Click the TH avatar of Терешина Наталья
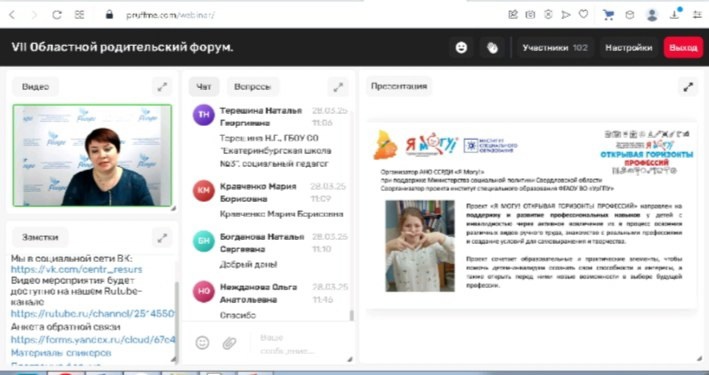The height and width of the screenshot is (375, 709). [204, 115]
